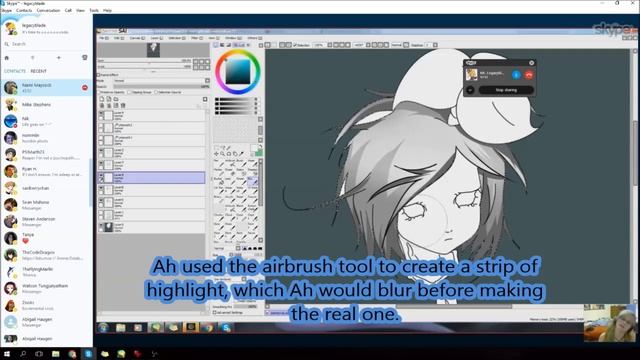Open chat with Tanya

click(47, 238)
